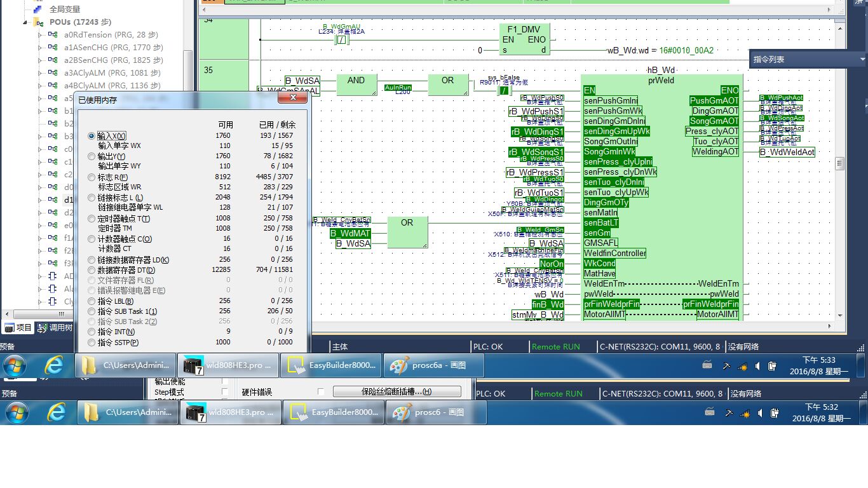Select the 标志 R(F) radio option
The image size is (868, 488).
(92, 177)
